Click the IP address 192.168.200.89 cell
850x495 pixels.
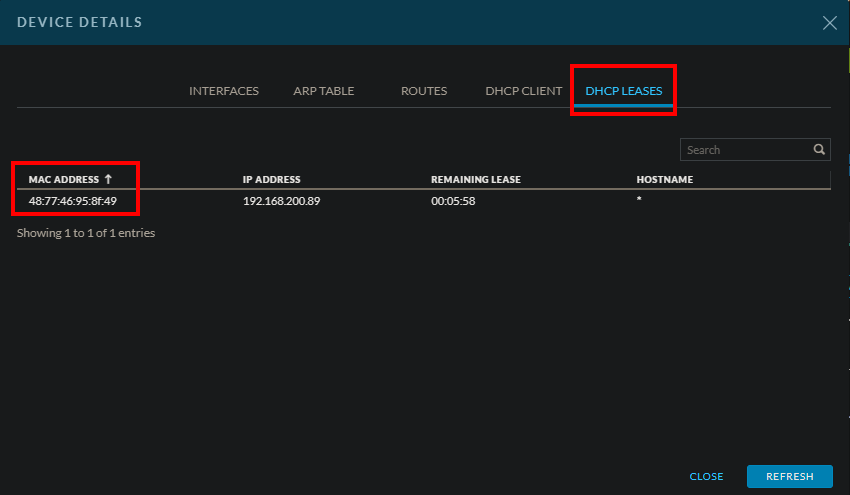(281, 201)
